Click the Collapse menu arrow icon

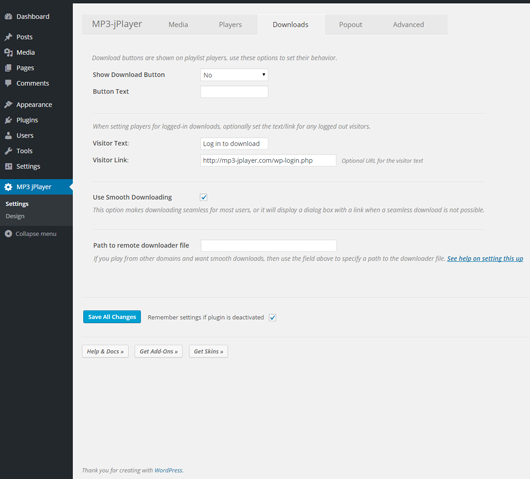click(x=8, y=234)
